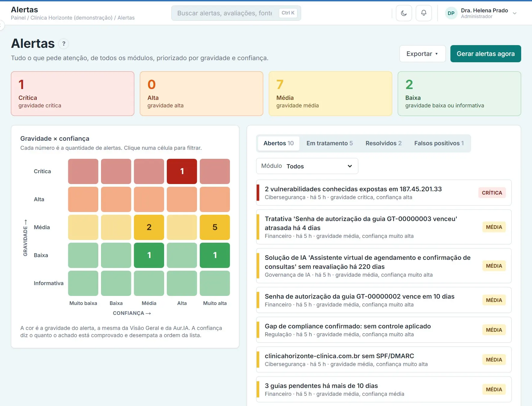Open alert Solução de IA Assistente virtual
532x406 pixels.
[x=384, y=266]
